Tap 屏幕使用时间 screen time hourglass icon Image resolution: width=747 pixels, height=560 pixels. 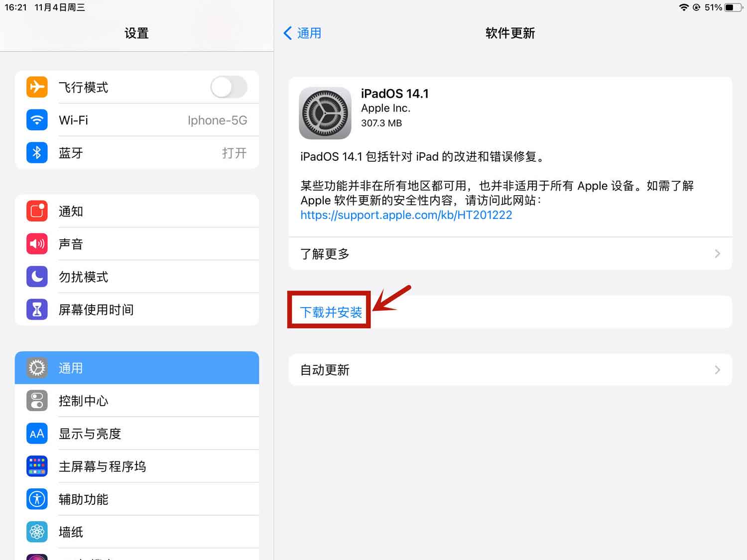point(37,310)
